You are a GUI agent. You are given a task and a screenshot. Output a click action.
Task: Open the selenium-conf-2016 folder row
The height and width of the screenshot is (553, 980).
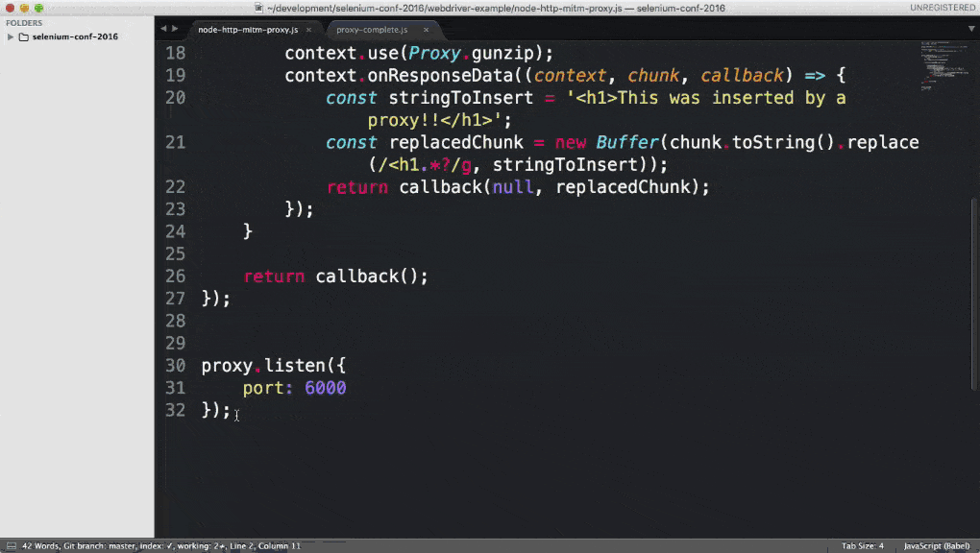77,36
